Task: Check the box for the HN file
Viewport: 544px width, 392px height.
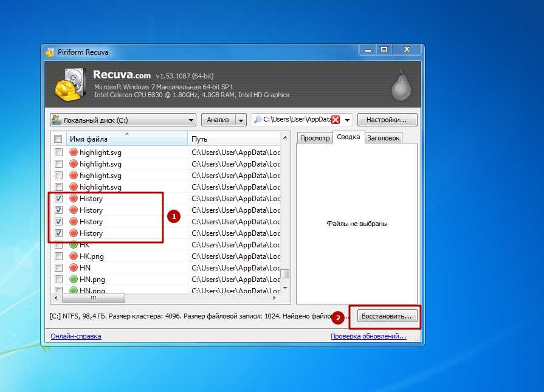Action: [x=58, y=267]
